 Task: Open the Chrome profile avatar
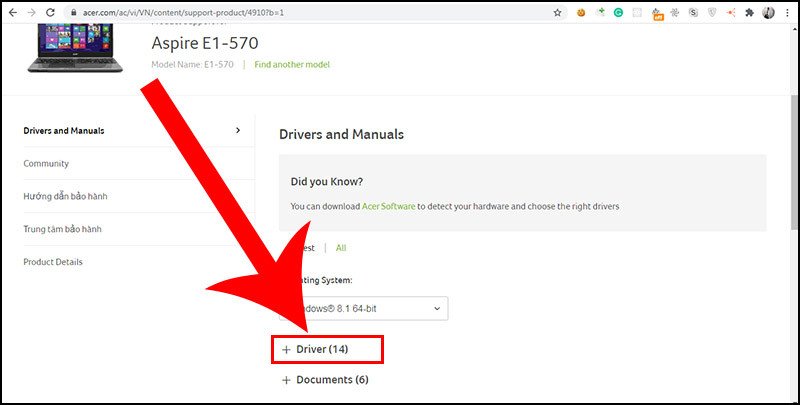click(x=768, y=13)
